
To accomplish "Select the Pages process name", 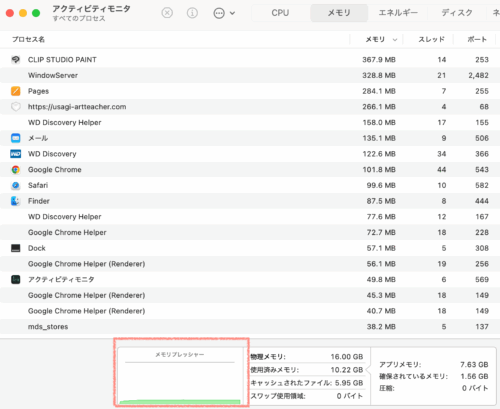I will 38,91.
